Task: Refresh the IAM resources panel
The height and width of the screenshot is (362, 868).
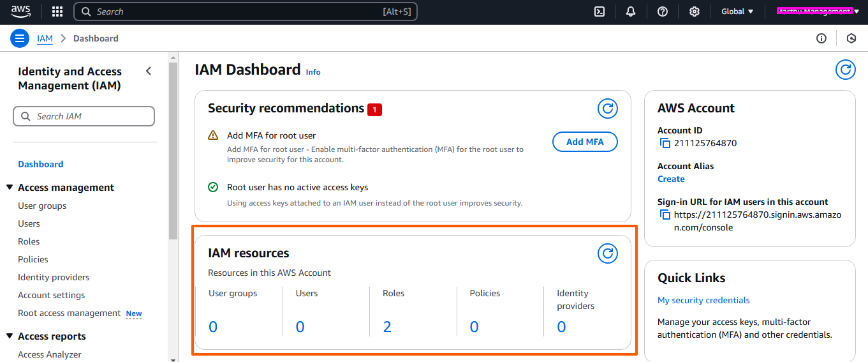Action: tap(608, 253)
